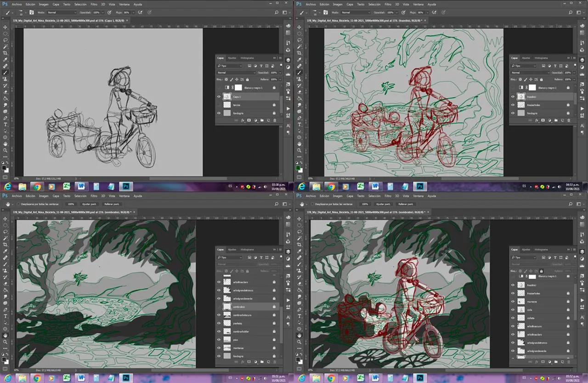
Task: Choose the Eyedropper tool in 04:53 p.m. window
Action: (300, 60)
